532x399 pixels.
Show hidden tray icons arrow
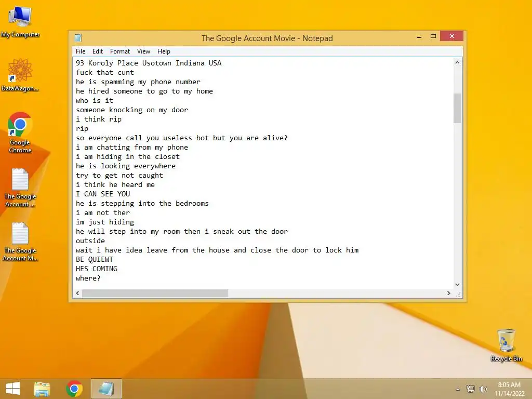(458, 389)
